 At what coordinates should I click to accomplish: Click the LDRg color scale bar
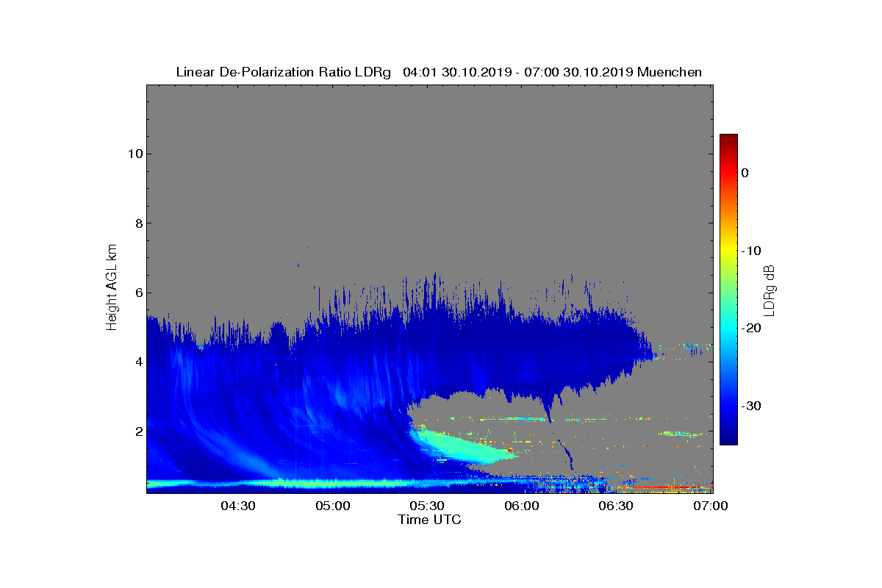pos(728,290)
